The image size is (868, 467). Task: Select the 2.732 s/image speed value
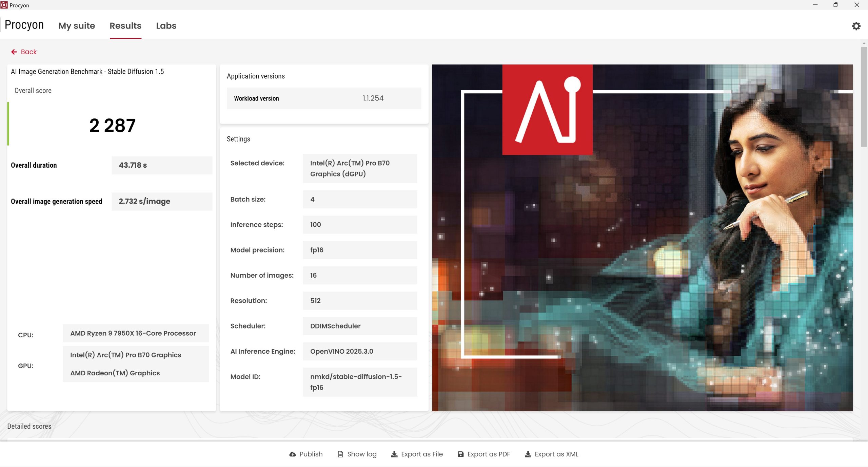162,201
